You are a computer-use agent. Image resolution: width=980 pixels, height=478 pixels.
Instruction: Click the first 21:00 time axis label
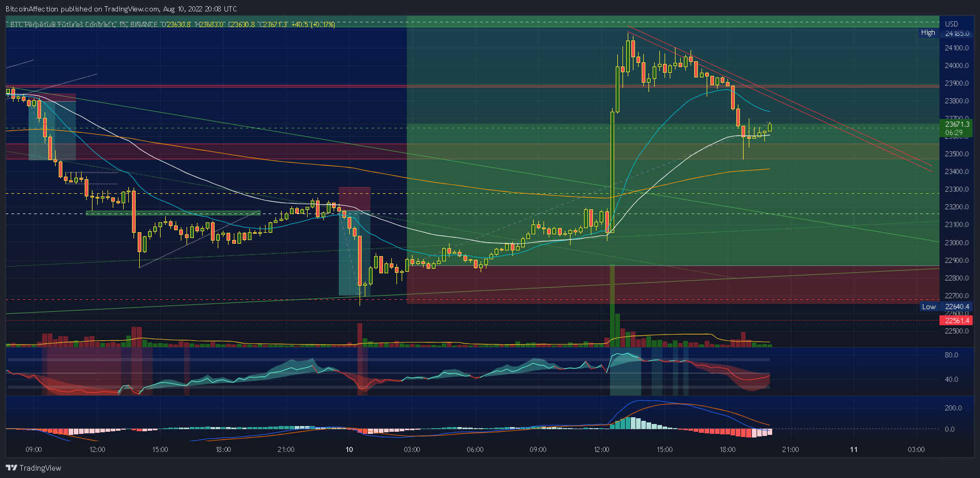point(286,449)
